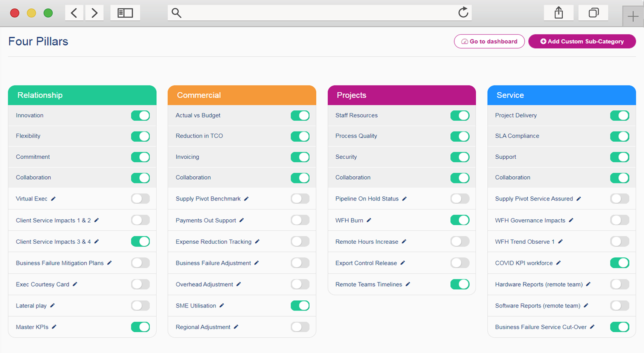Switch off Actual vs Budget
The width and height of the screenshot is (644, 353).
pyautogui.click(x=300, y=116)
